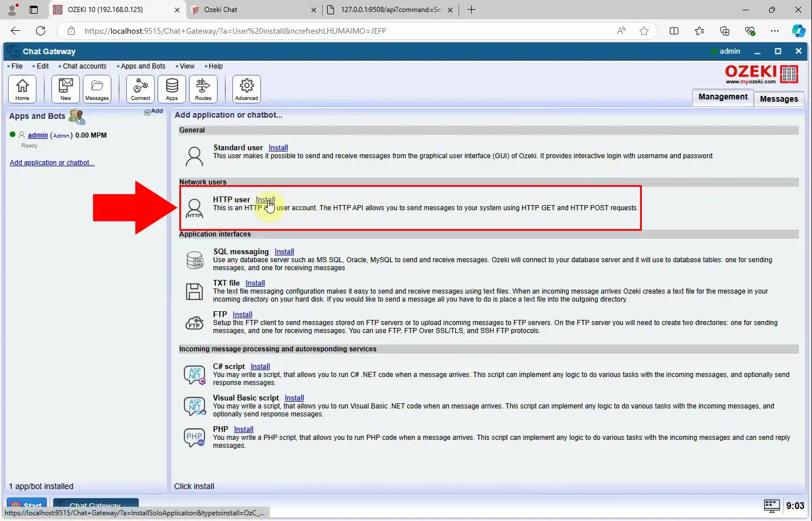Install the PHP service
The height and width of the screenshot is (521, 812).
coord(243,429)
